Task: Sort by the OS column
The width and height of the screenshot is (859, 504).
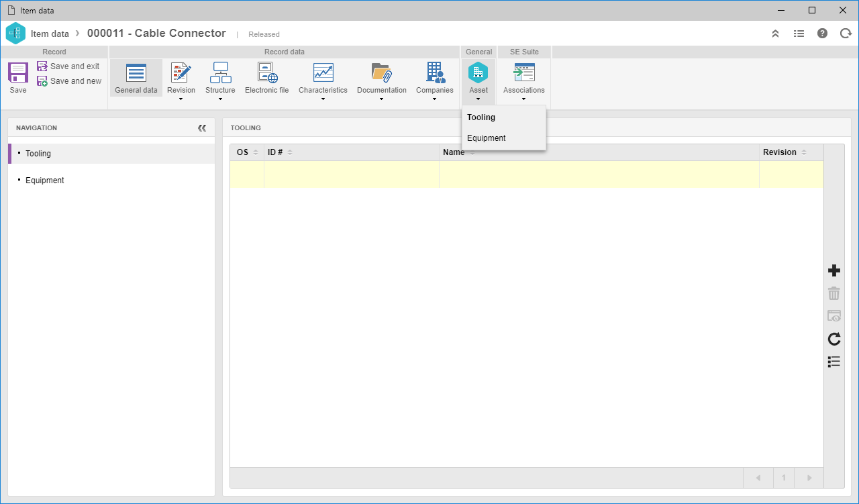Action: click(247, 152)
